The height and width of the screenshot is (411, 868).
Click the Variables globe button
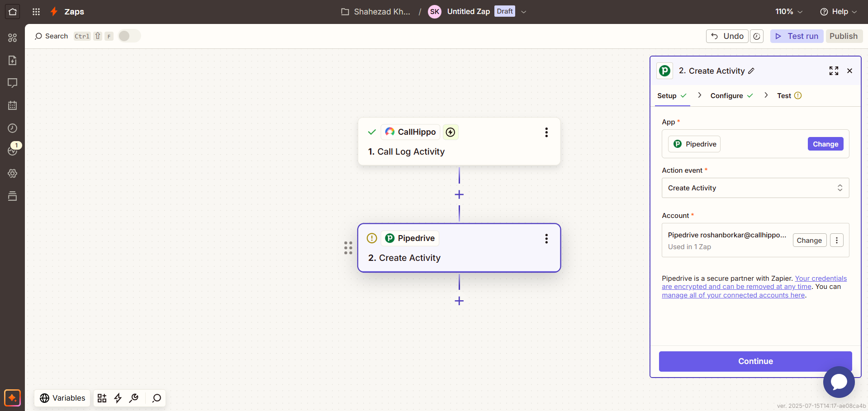(62, 398)
